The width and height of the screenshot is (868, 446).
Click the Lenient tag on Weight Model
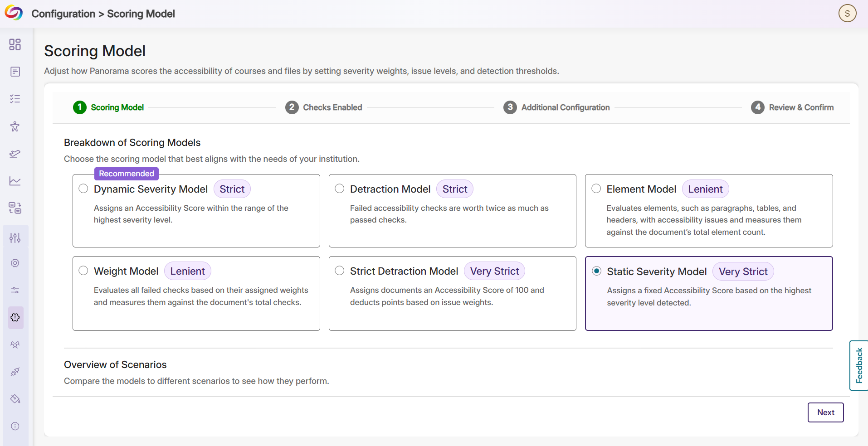tap(188, 271)
